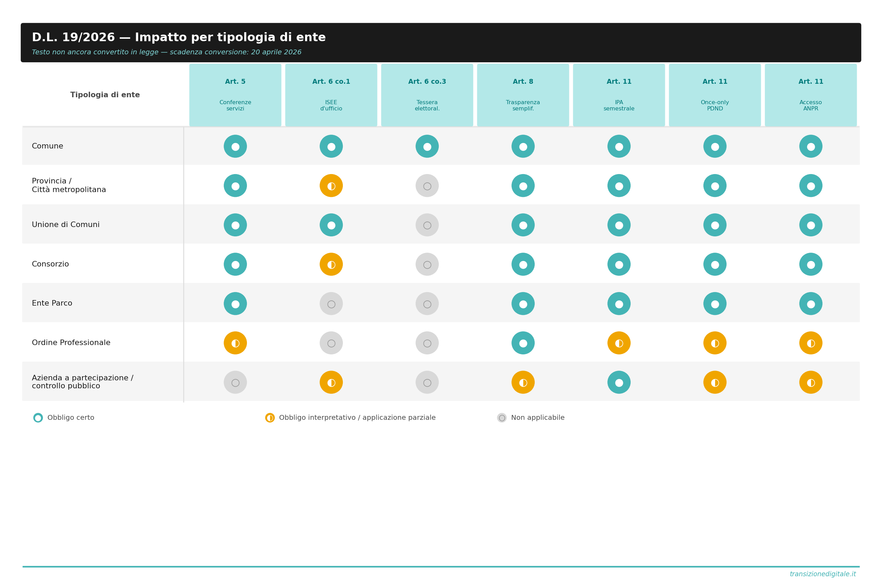Select the Art. 5 Conferenze servizi column header

click(235, 95)
